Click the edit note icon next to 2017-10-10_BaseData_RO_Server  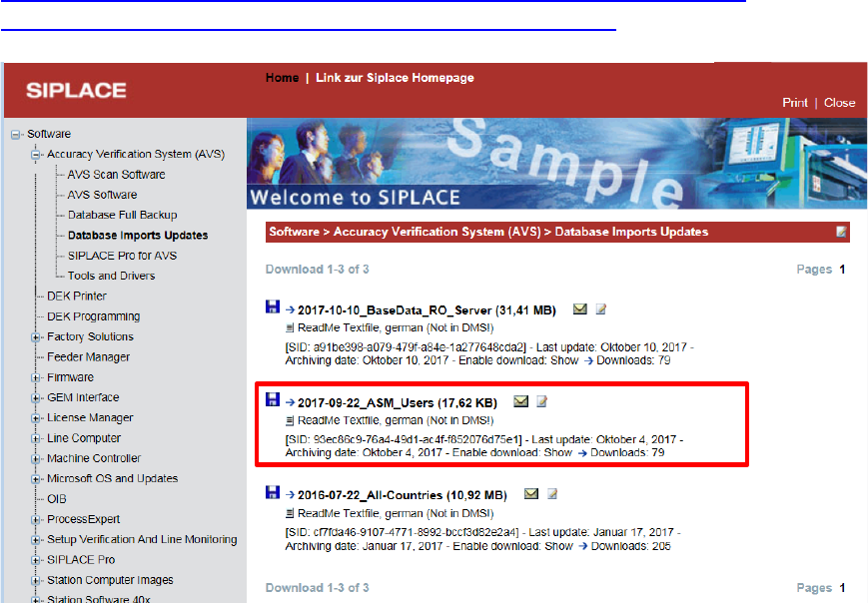pyautogui.click(x=600, y=309)
